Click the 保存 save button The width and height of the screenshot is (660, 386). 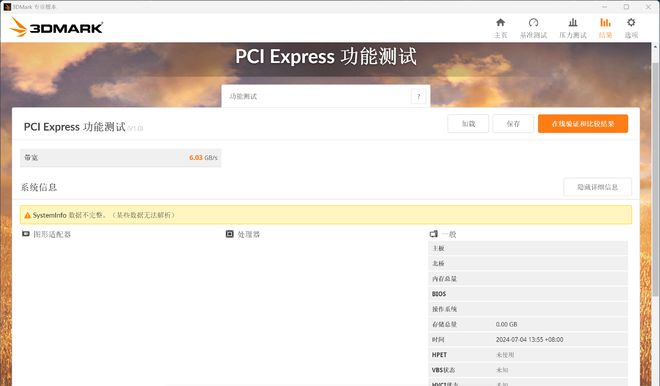[x=513, y=124]
